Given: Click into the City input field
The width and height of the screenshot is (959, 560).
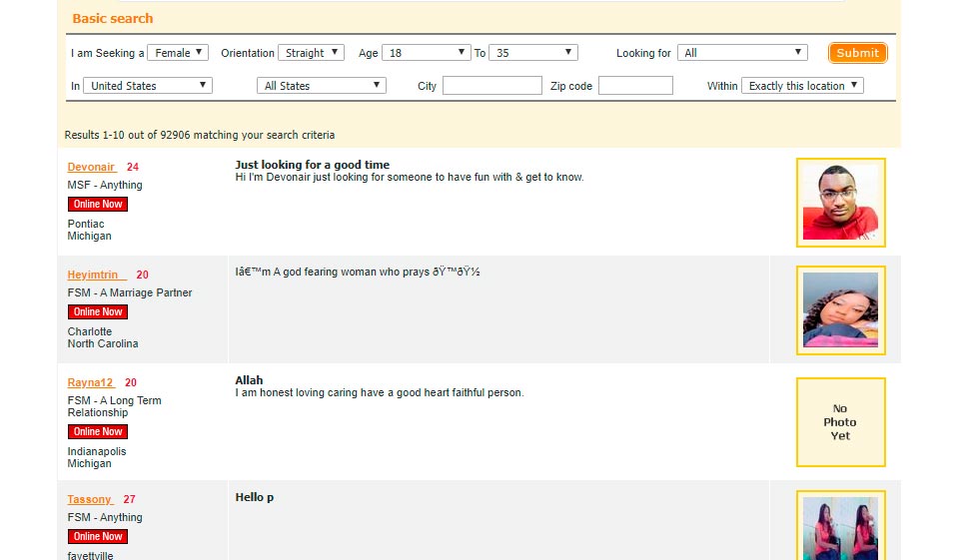Looking at the screenshot, I should pos(491,86).
